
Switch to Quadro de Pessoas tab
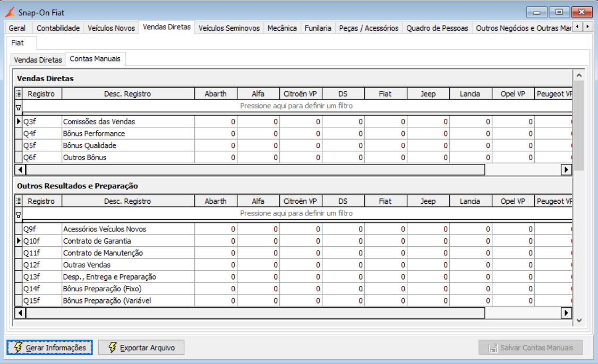click(437, 28)
